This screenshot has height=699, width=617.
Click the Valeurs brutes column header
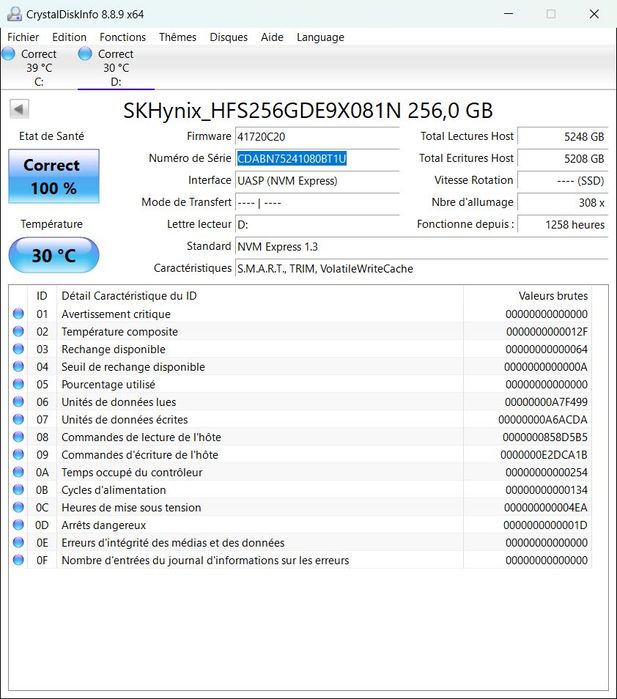(x=528, y=296)
